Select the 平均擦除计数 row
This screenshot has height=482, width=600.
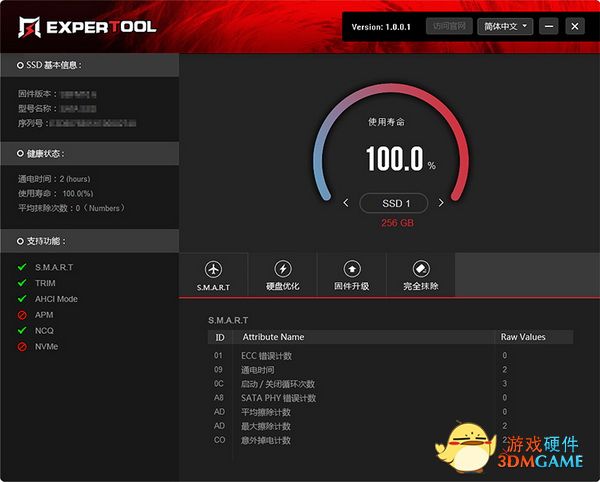click(x=390, y=412)
